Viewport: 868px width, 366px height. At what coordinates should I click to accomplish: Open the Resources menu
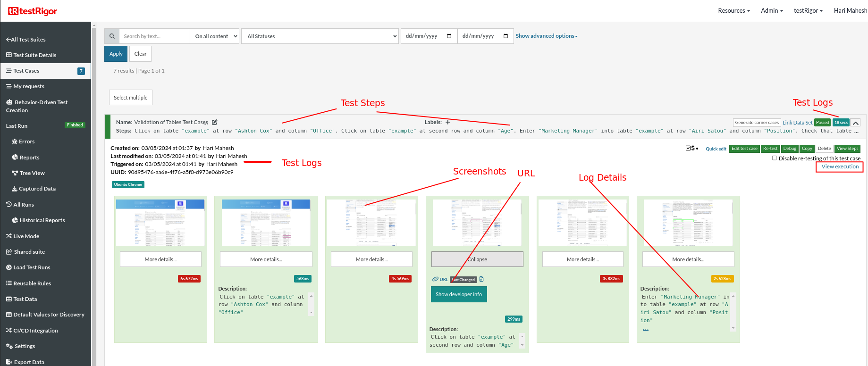coord(733,10)
